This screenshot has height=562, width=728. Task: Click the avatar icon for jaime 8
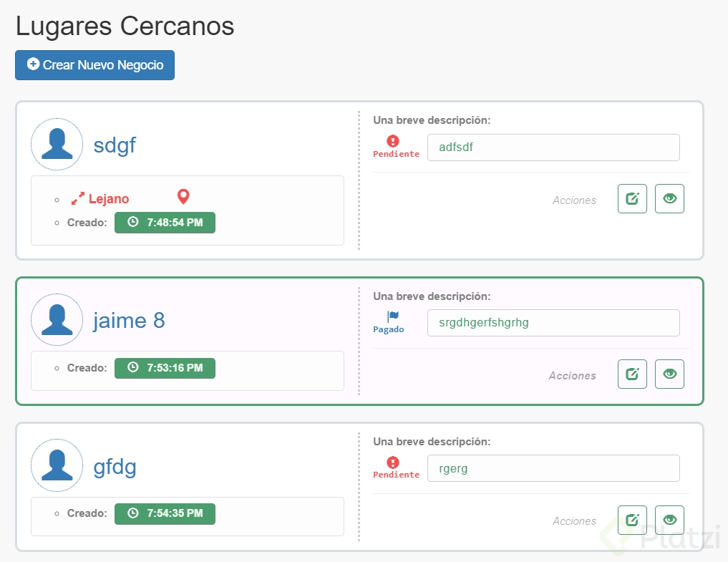click(x=57, y=319)
